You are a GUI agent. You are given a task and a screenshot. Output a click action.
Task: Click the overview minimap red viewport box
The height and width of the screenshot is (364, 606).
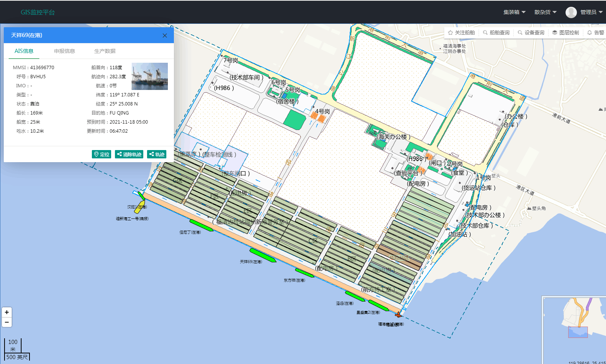[x=578, y=332]
